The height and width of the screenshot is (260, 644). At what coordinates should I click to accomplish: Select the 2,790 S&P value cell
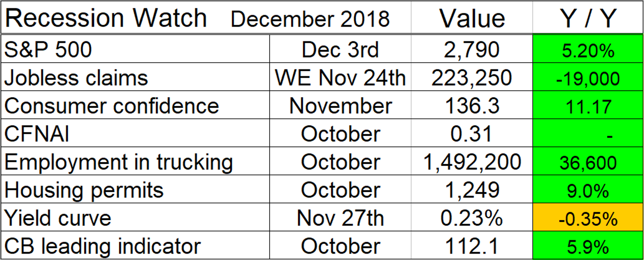click(x=472, y=50)
